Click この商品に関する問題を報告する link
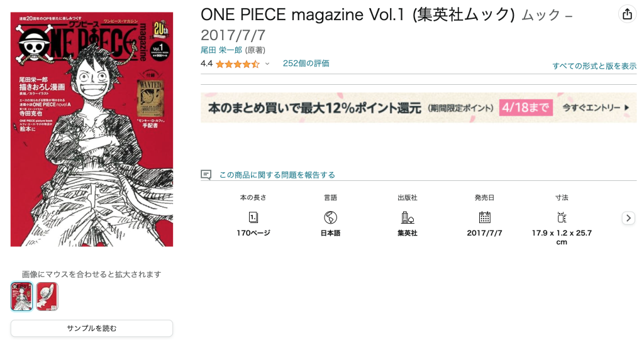This screenshot has height=343, width=644. click(277, 175)
